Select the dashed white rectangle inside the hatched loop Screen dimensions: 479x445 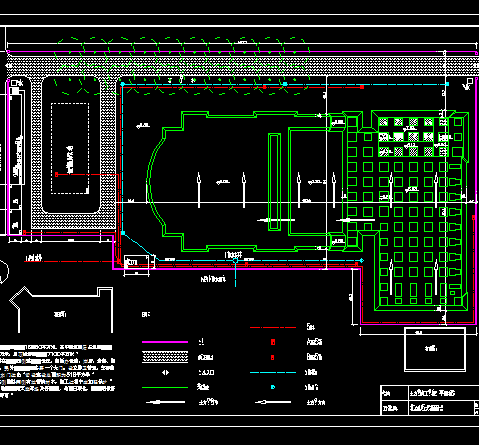click(70, 148)
